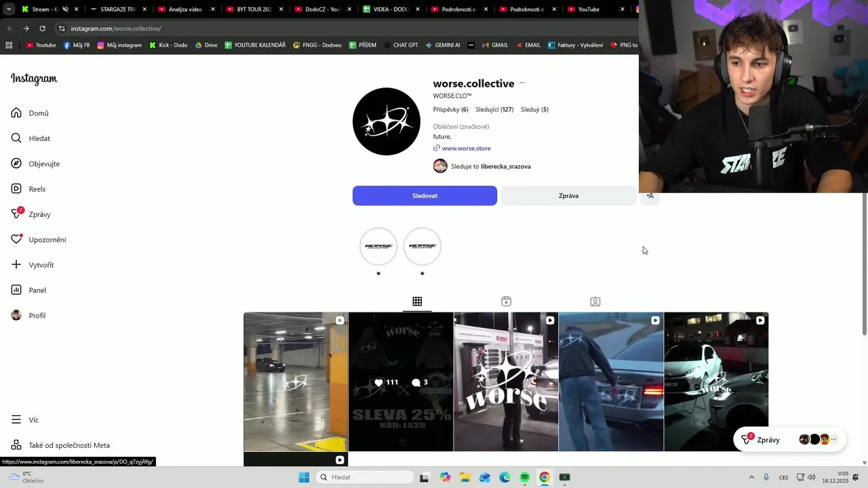Open Panel dashboard in sidebar
868x488 pixels.
(x=28, y=290)
